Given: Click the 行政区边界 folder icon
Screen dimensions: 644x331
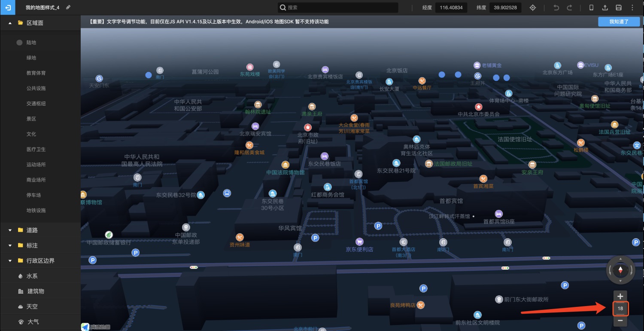Looking at the screenshot, I should (20, 261).
